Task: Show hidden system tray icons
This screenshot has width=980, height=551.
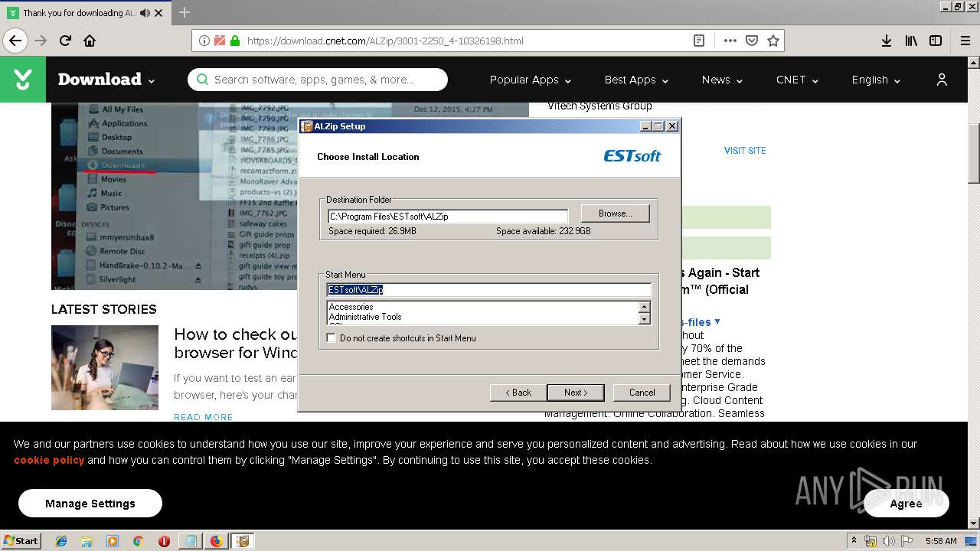Action: click(854, 540)
